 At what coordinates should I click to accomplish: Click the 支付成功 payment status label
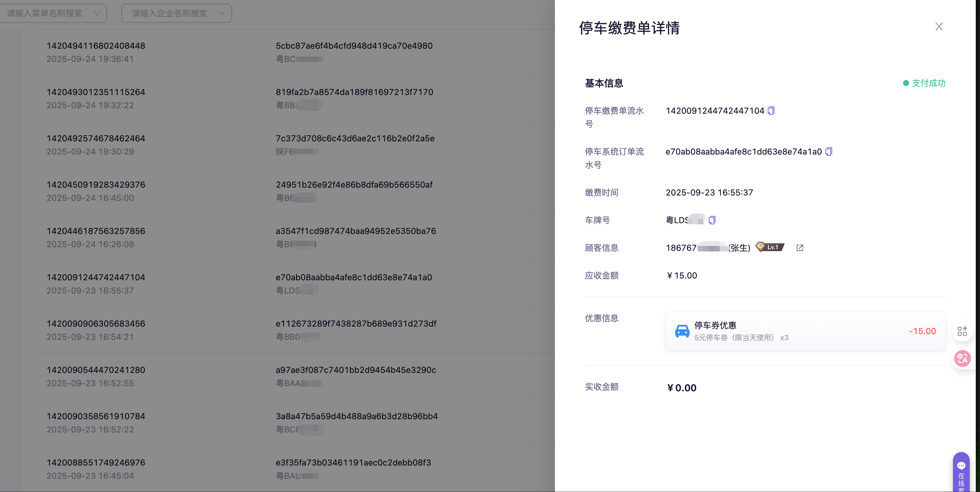pos(928,83)
